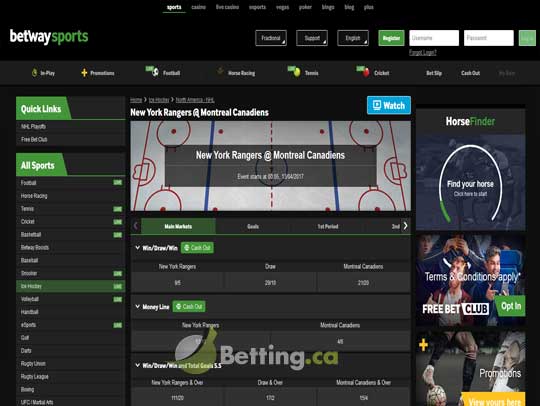The width and height of the screenshot is (540, 406).
Task: Open the blog top menu item
Action: 349,7
